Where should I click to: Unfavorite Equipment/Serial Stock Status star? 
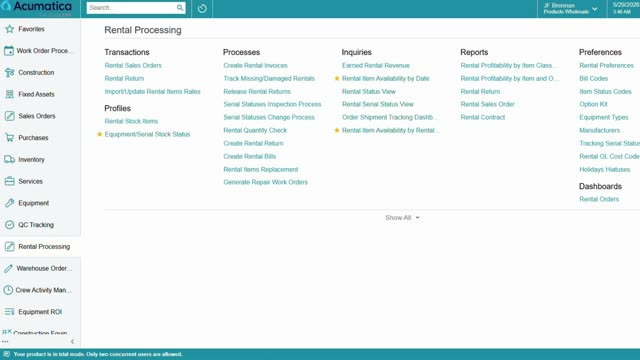pyautogui.click(x=99, y=134)
